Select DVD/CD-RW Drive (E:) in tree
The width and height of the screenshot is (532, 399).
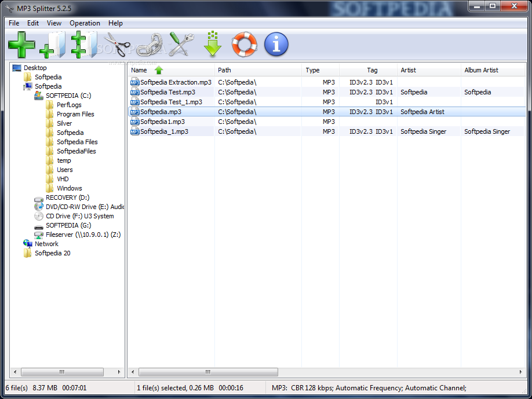85,207
